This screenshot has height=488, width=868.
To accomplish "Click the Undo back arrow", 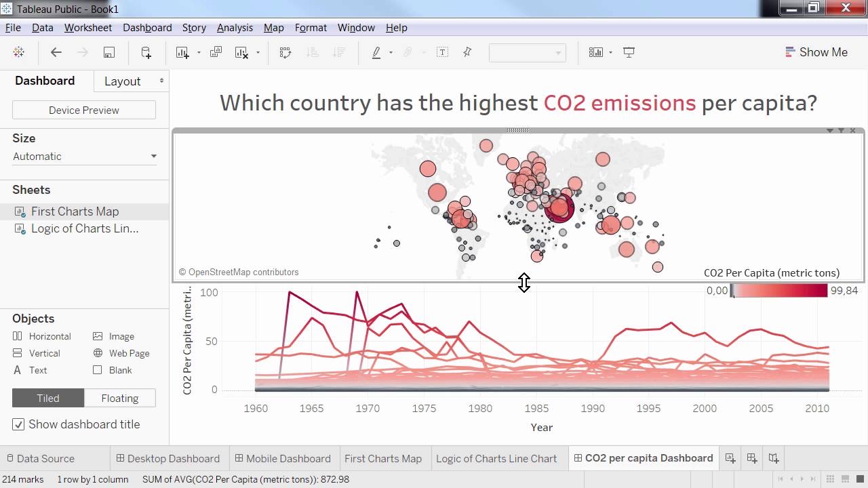I will [x=56, y=52].
